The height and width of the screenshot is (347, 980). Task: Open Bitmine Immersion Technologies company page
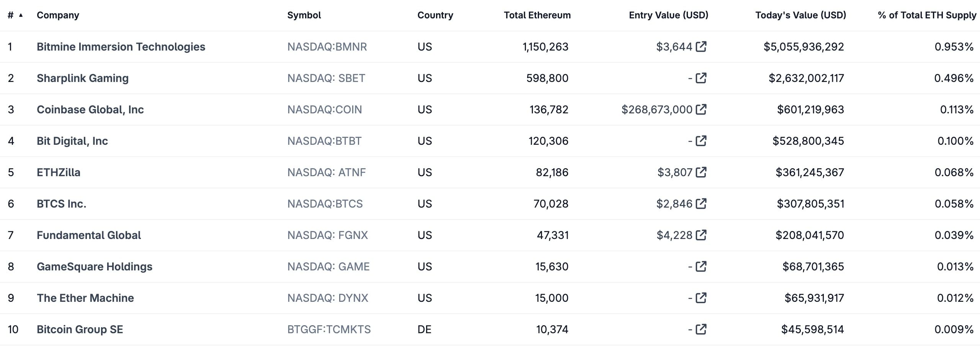[121, 47]
